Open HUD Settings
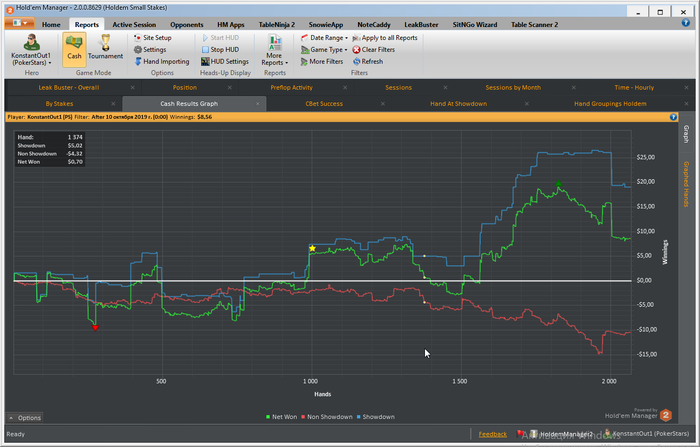This screenshot has width=700, height=447. 225,62
